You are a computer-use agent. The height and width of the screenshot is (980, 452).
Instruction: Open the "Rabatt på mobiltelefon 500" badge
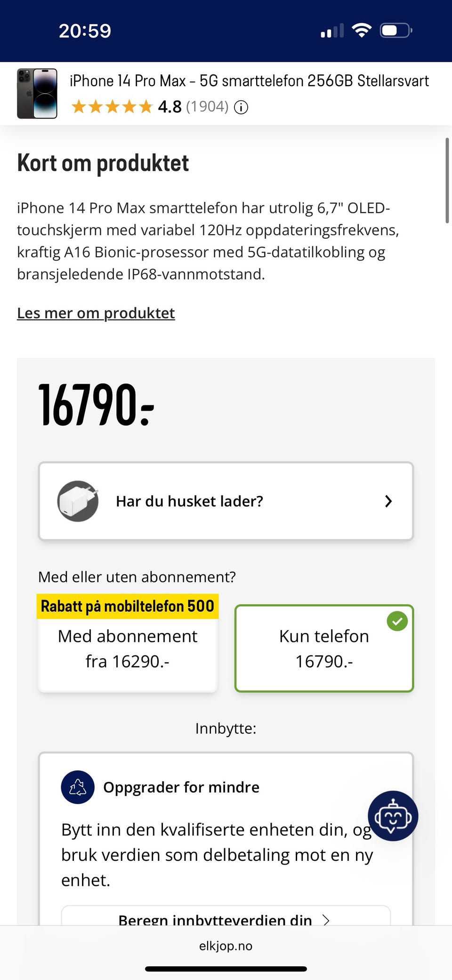click(127, 606)
